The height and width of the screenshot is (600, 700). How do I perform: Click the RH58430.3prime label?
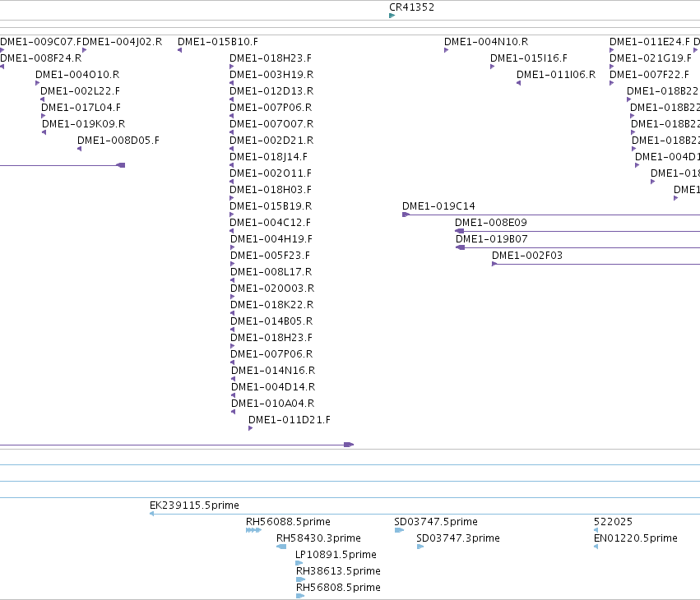318,538
